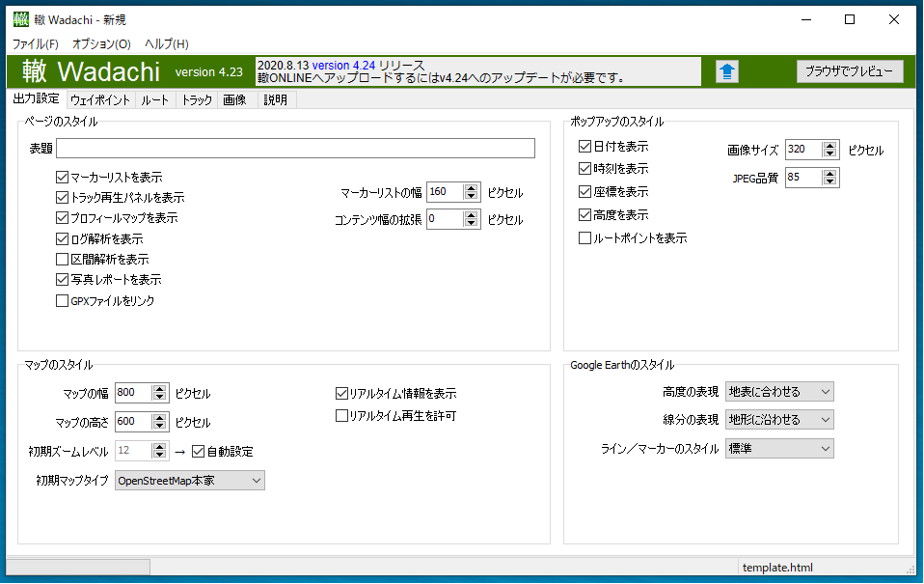Click the コンテンツ幅の拡張 value field
Image resolution: width=924 pixels, height=584 pixels.
pyautogui.click(x=445, y=219)
